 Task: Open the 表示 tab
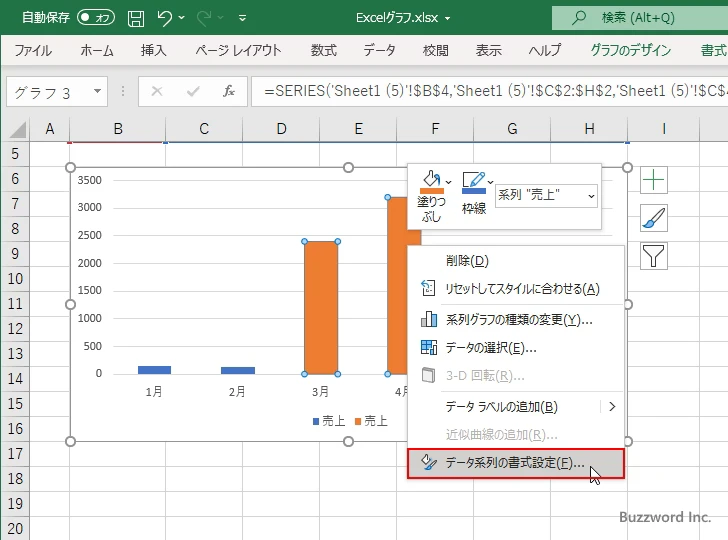[x=488, y=50]
